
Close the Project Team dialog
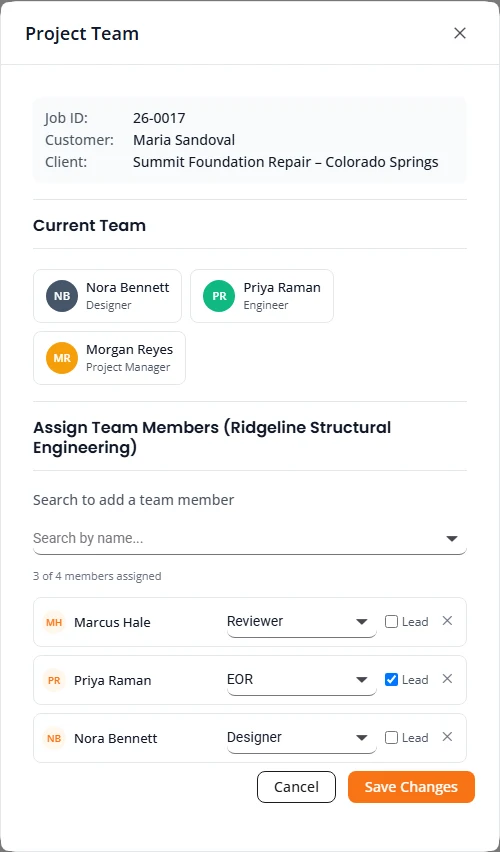tap(460, 33)
